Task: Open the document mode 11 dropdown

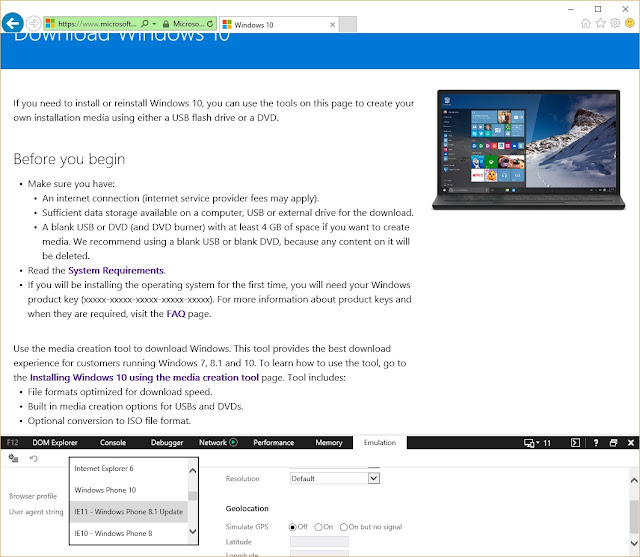Action: click(x=537, y=443)
